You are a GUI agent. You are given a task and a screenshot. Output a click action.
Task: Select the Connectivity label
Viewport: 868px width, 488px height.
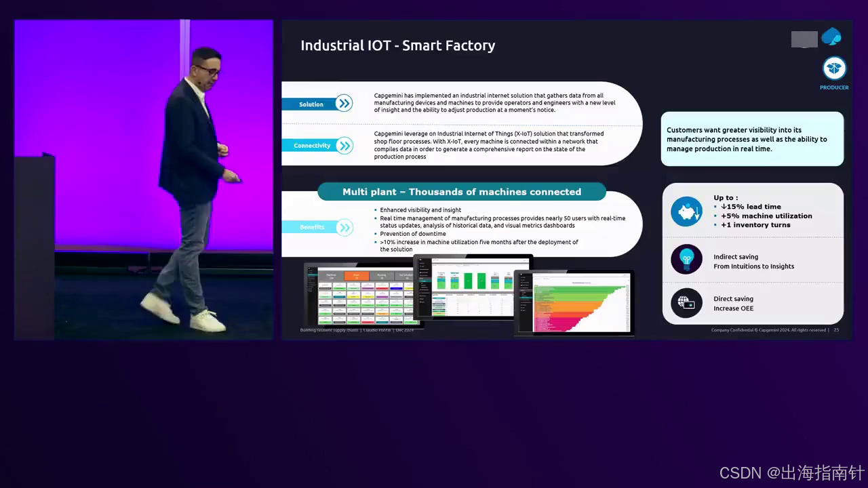tap(312, 146)
